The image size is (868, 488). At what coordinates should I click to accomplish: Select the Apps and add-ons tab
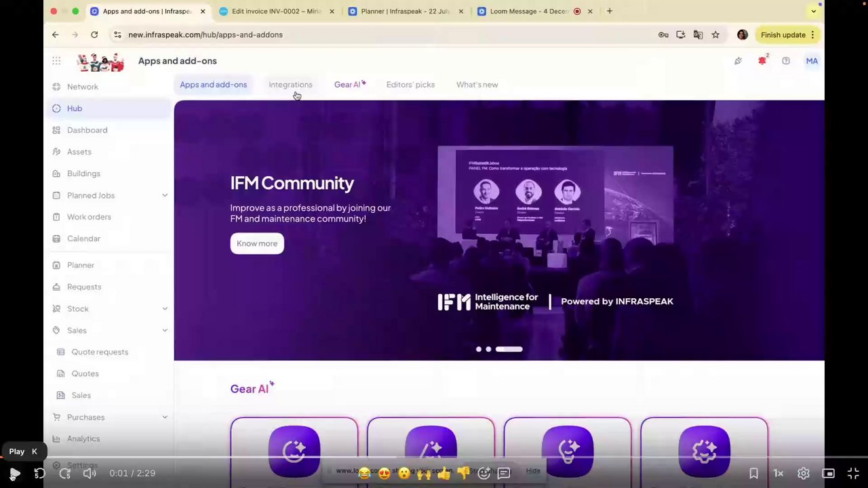tap(213, 85)
